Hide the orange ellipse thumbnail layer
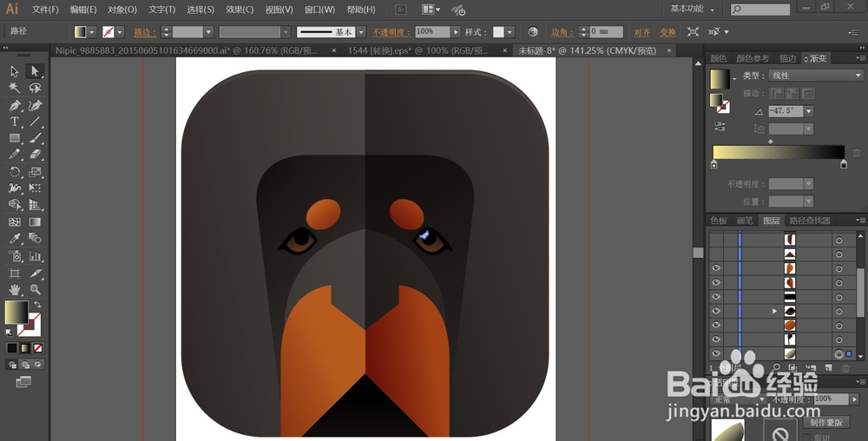The height and width of the screenshot is (441, 868). click(716, 325)
